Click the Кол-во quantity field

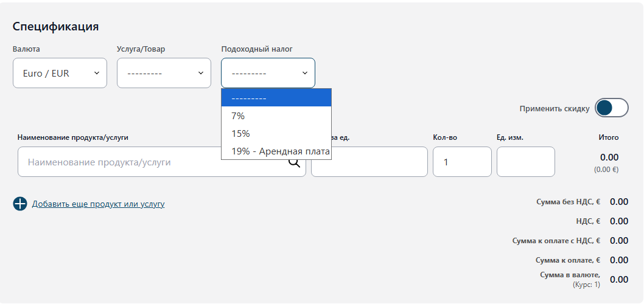click(461, 162)
